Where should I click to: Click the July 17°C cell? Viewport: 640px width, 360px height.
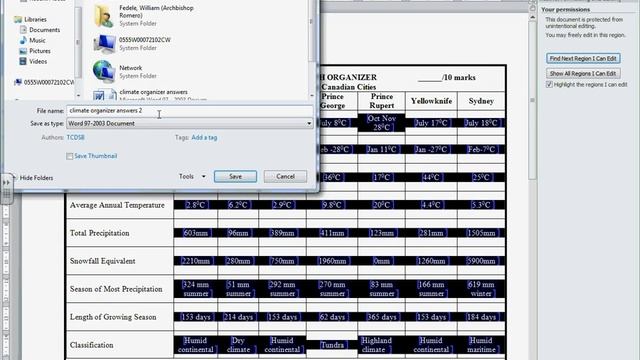pos(431,123)
